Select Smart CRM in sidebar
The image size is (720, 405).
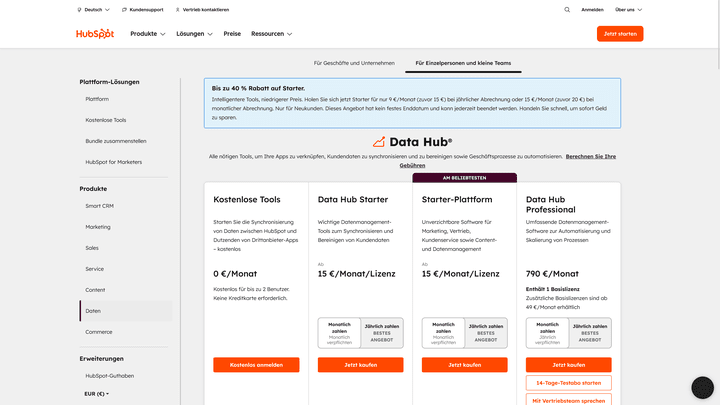pyautogui.click(x=99, y=206)
